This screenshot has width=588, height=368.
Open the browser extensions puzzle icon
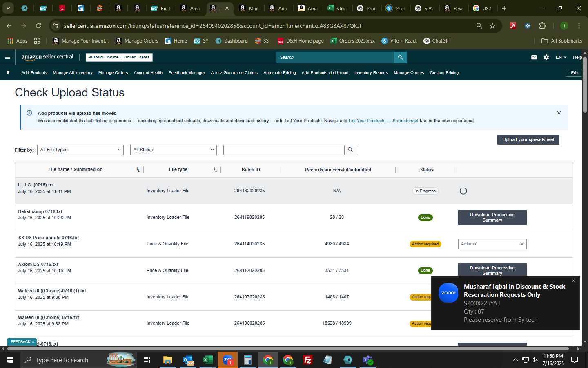coord(542,26)
